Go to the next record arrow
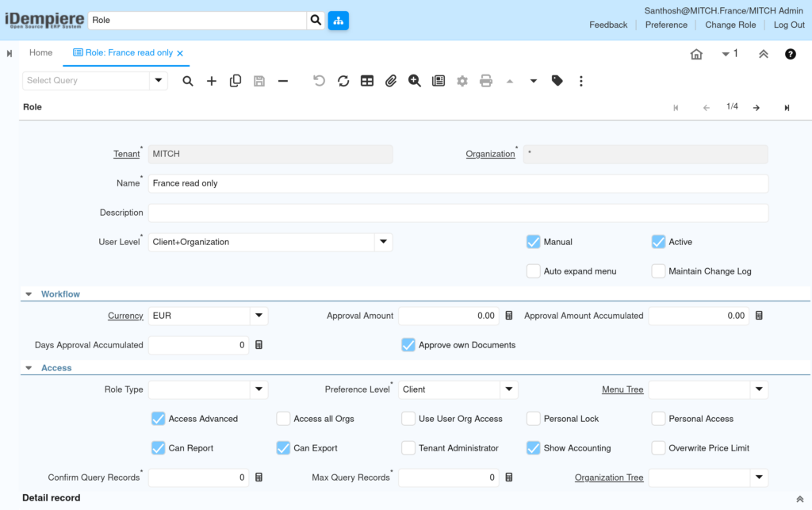 [x=756, y=108]
